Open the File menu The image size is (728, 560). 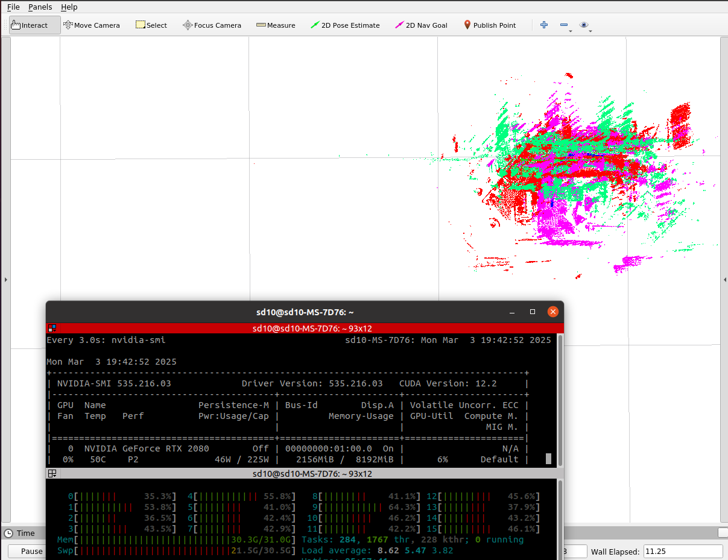click(13, 7)
